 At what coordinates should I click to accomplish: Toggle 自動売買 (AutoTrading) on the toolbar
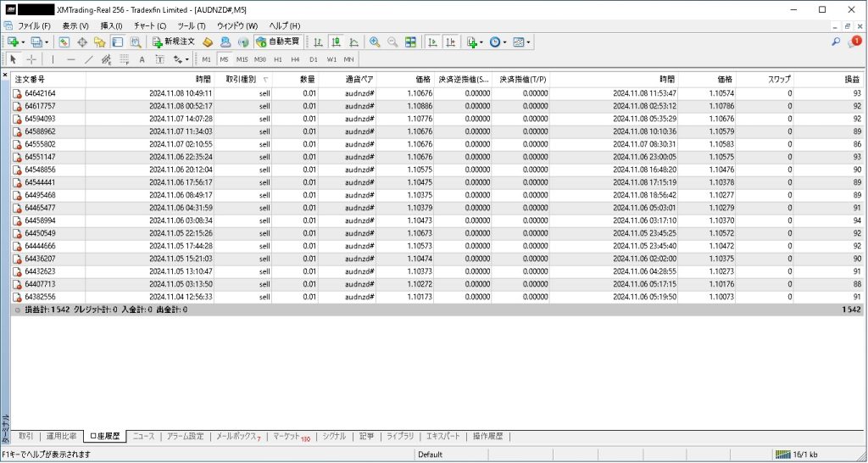(x=278, y=42)
